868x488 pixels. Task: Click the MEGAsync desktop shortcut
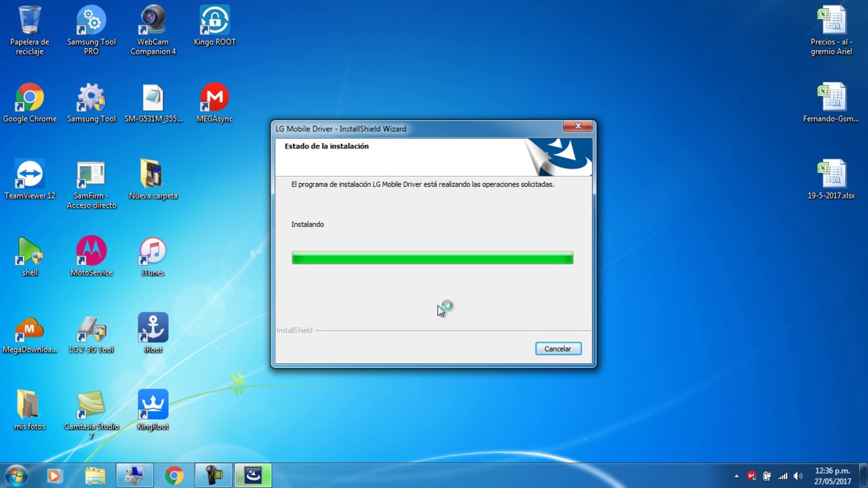[214, 103]
